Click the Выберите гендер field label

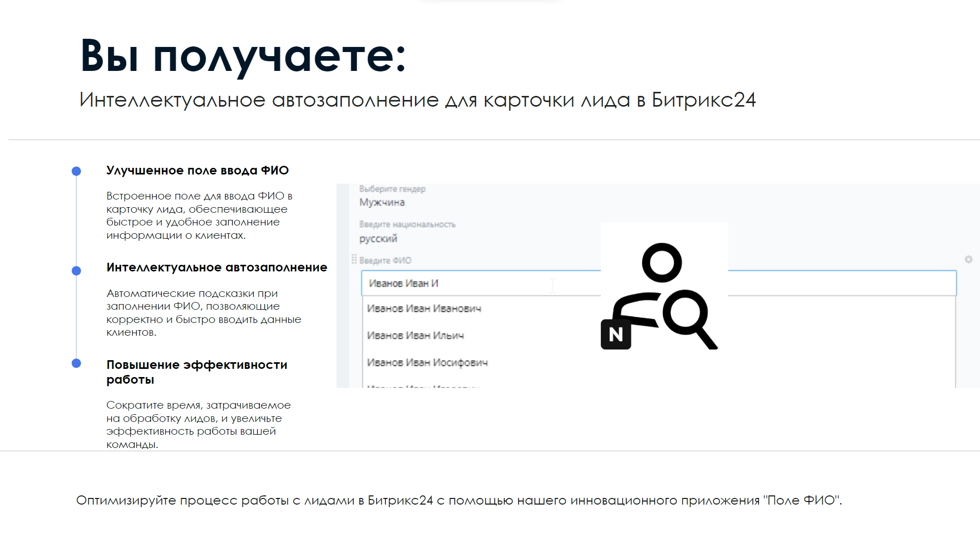click(x=392, y=189)
